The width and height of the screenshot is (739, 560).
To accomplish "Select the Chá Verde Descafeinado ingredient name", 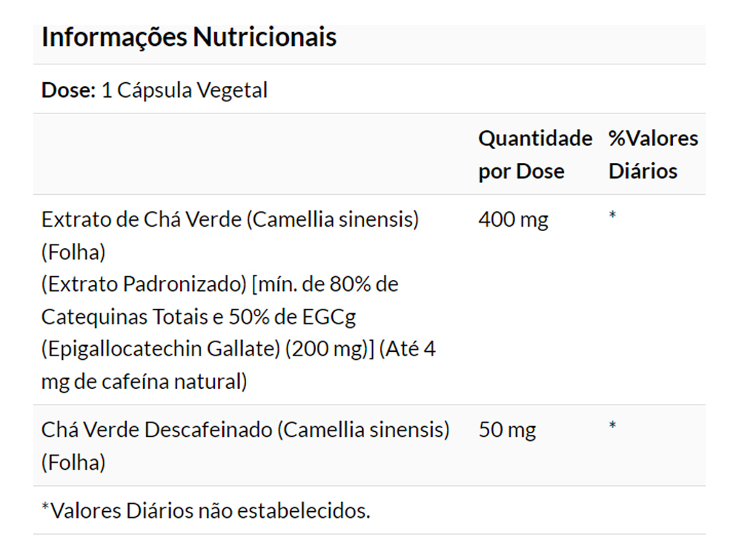I will point(157,430).
